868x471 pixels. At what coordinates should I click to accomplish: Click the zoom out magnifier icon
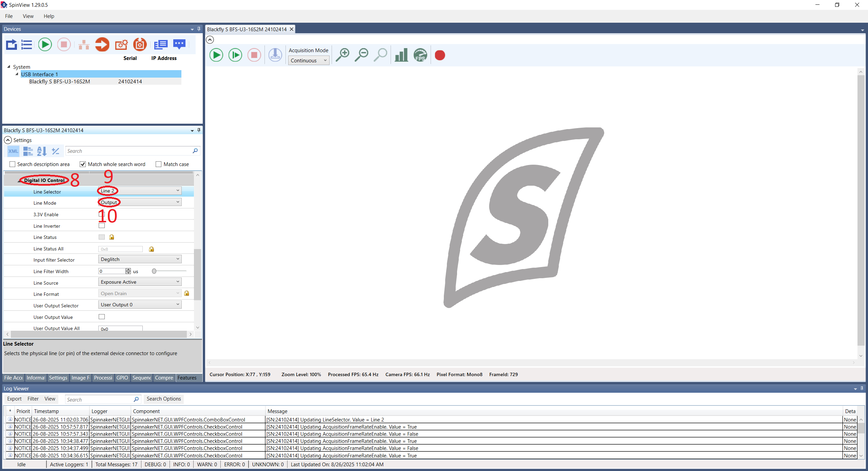[361, 55]
